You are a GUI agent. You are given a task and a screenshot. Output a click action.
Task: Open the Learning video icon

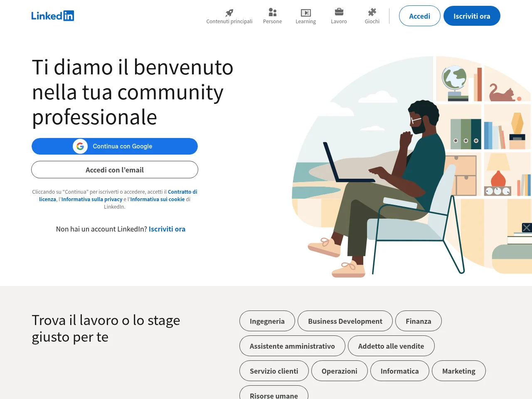306,12
